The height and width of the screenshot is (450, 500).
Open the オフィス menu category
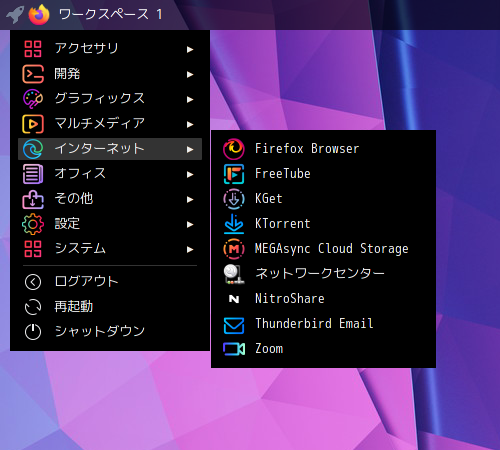pos(110,174)
